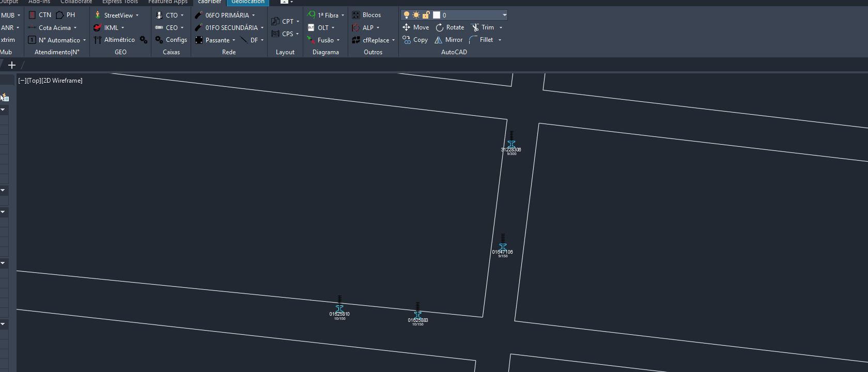Click the CTO box icon
The height and width of the screenshot is (372, 868).
[x=159, y=15]
